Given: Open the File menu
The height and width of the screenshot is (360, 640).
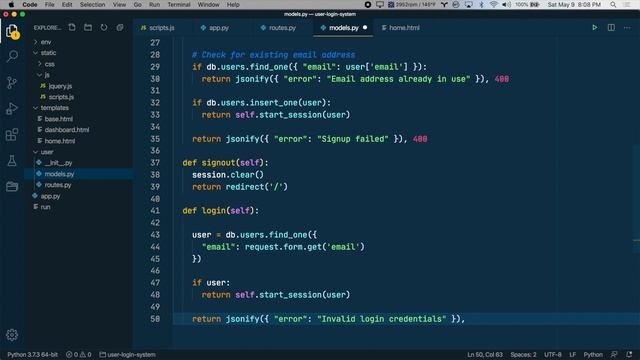Looking at the screenshot, I should [49, 4].
